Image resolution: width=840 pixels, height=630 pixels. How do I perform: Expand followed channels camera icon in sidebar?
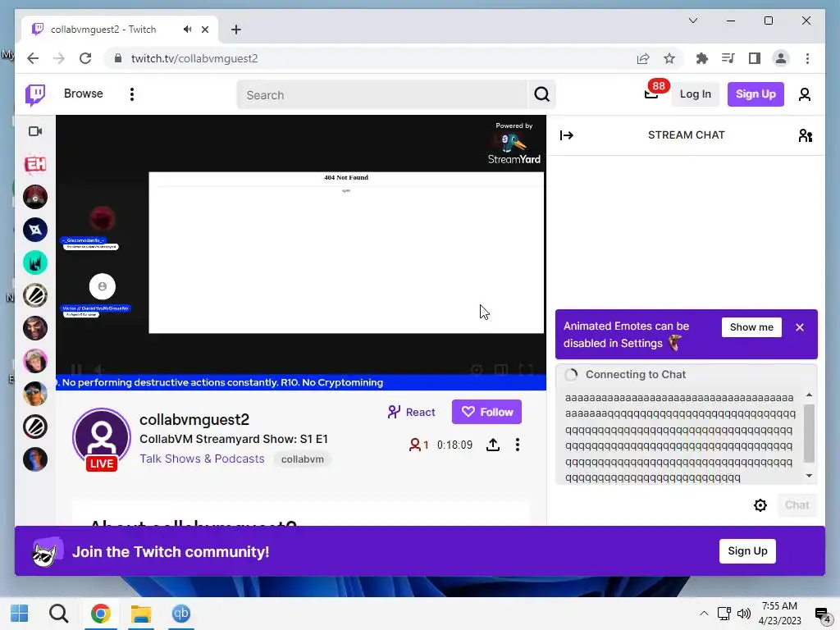(x=35, y=131)
